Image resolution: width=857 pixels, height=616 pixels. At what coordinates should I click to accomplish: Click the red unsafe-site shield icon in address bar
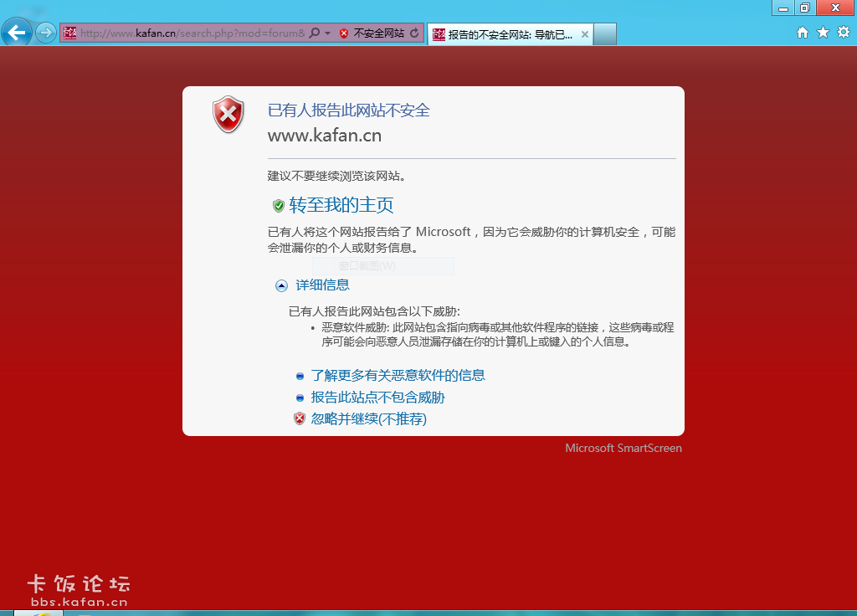(x=344, y=33)
